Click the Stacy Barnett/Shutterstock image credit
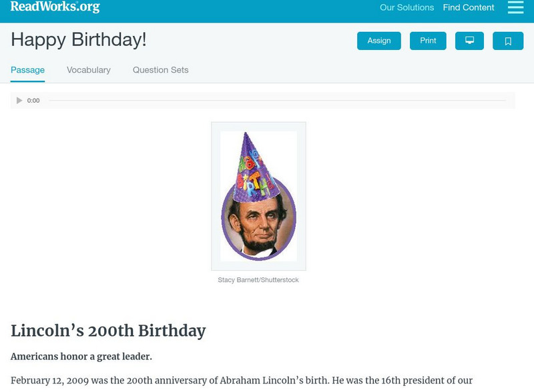Screen dimensions: 534x392 (258, 280)
